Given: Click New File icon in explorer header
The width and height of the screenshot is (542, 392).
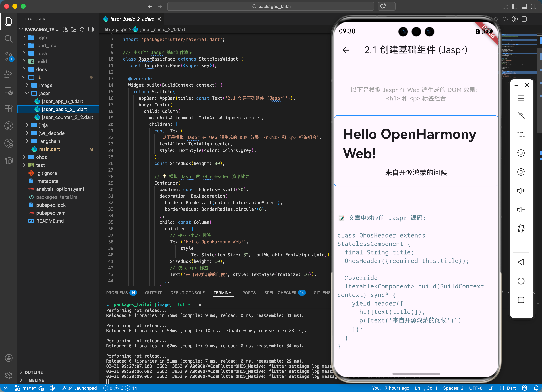Looking at the screenshot, I should 65,29.
